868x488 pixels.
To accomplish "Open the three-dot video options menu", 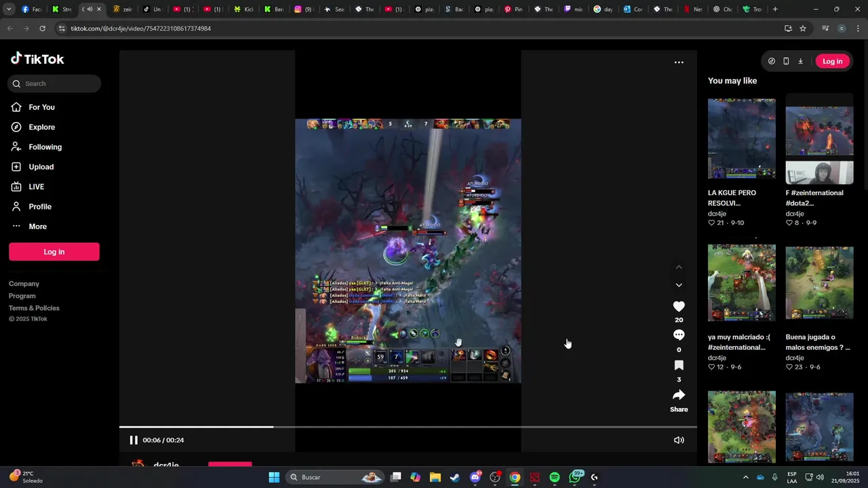I will pyautogui.click(x=679, y=62).
